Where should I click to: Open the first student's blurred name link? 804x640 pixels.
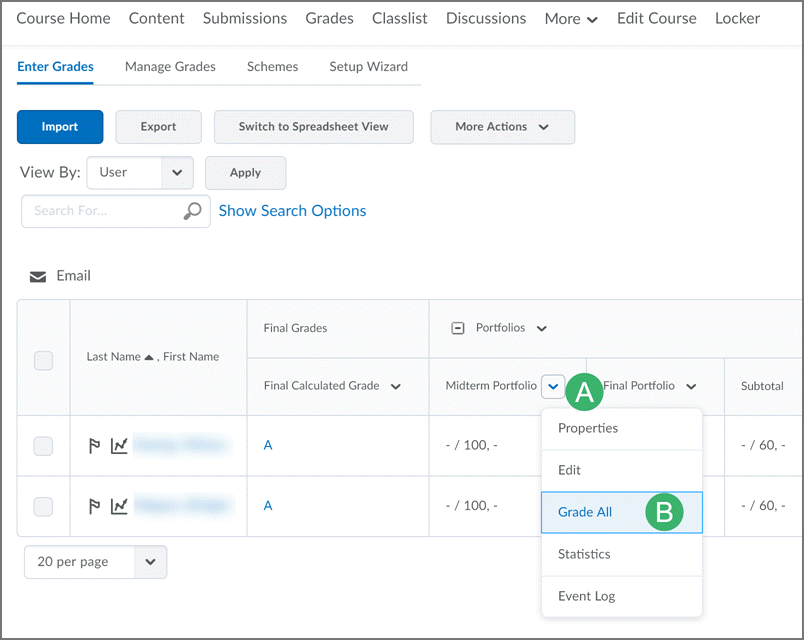pyautogui.click(x=183, y=445)
